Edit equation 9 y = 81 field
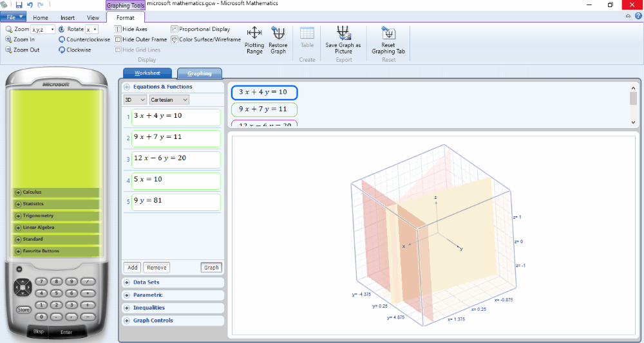This screenshot has width=644, height=343. 176,202
